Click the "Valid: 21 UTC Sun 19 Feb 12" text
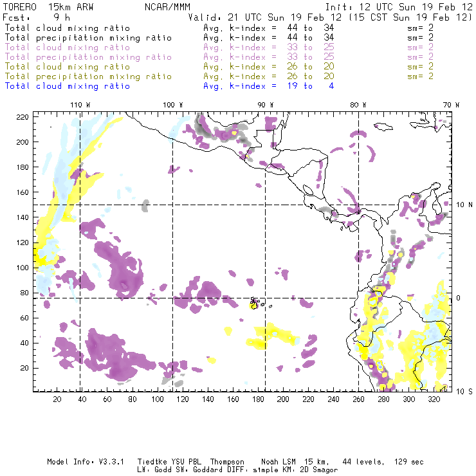476x476 pixels. point(265,17)
